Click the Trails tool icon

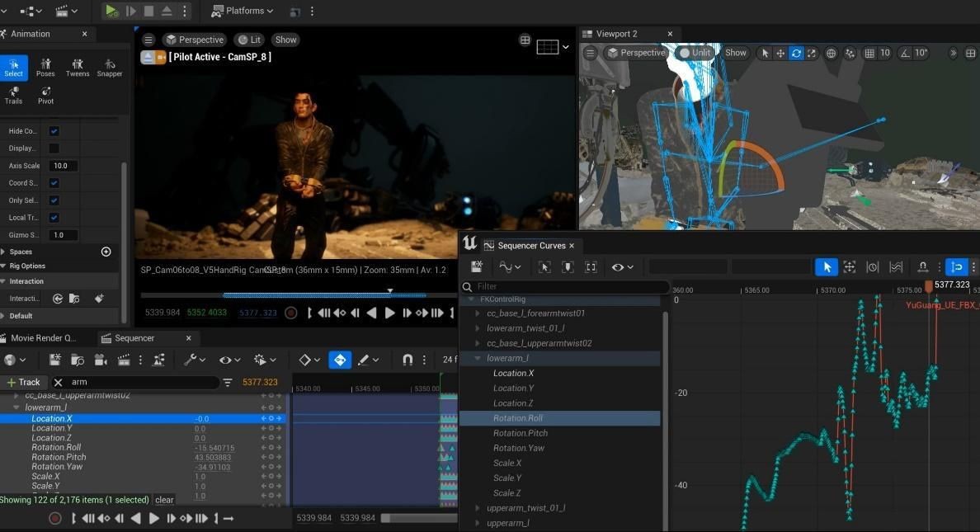13,94
